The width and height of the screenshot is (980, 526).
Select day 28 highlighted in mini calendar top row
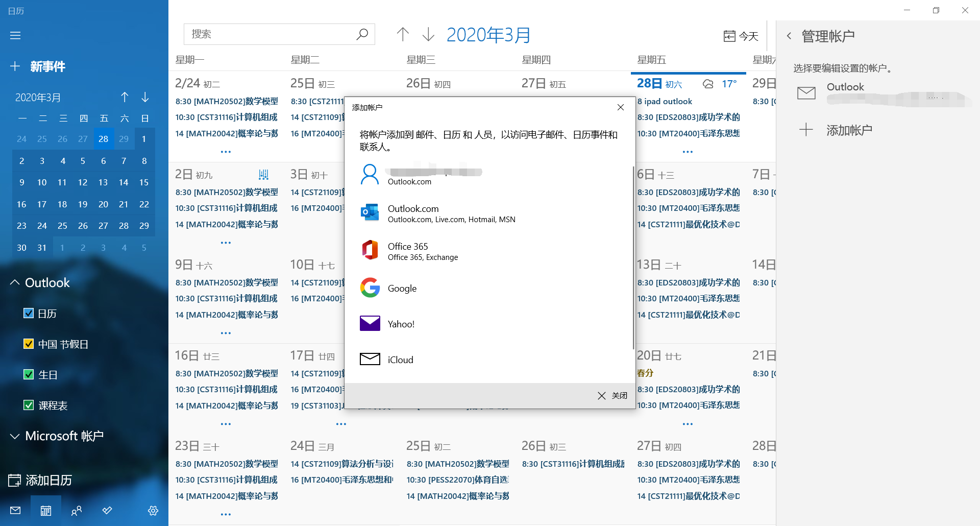[103, 139]
